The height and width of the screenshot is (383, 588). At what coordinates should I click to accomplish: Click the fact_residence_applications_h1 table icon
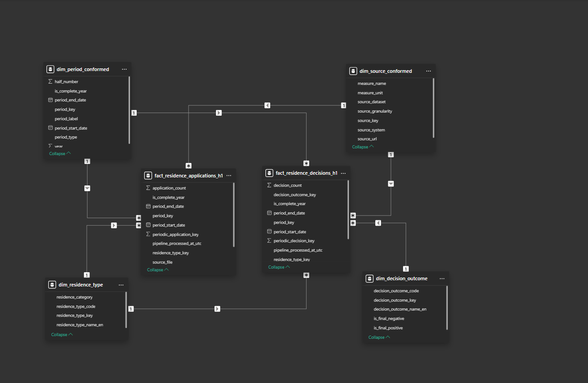click(148, 176)
